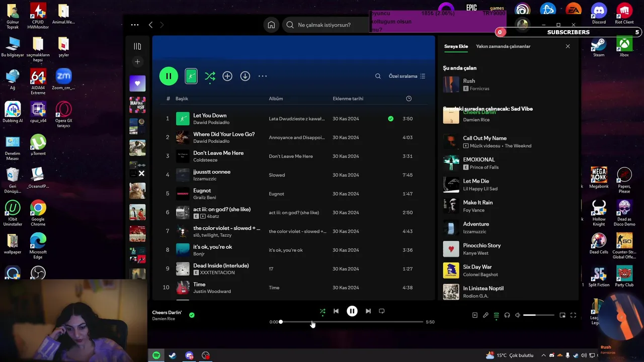Pause playback in player bar
644x362 pixels.
point(352,311)
